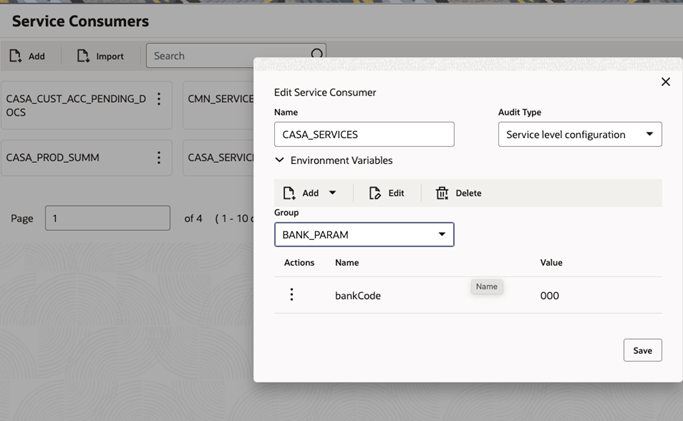Click the Import icon in the toolbar
Viewport: 683px width, 421px height.
point(83,56)
